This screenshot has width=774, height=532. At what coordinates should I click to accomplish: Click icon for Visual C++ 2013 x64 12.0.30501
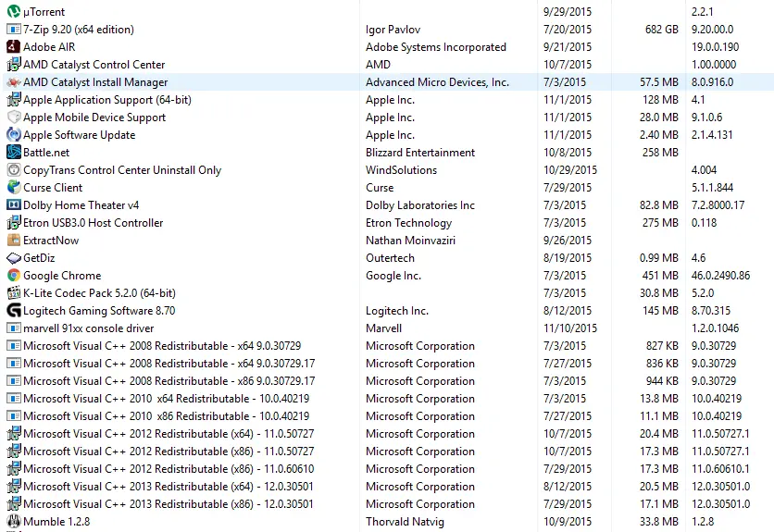(x=14, y=487)
